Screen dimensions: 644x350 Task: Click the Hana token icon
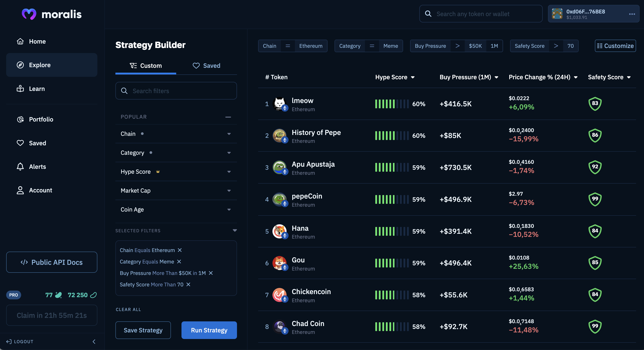tap(279, 231)
